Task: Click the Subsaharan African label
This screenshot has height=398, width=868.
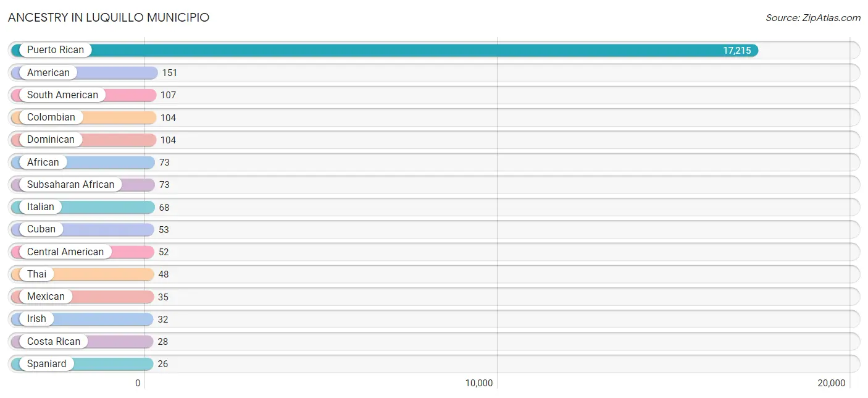Action: [x=70, y=184]
